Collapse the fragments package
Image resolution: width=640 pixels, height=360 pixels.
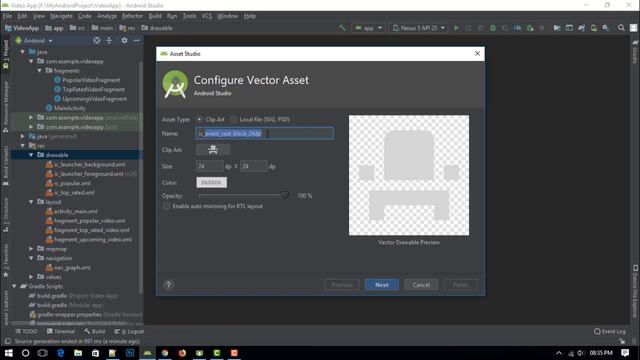click(40, 71)
